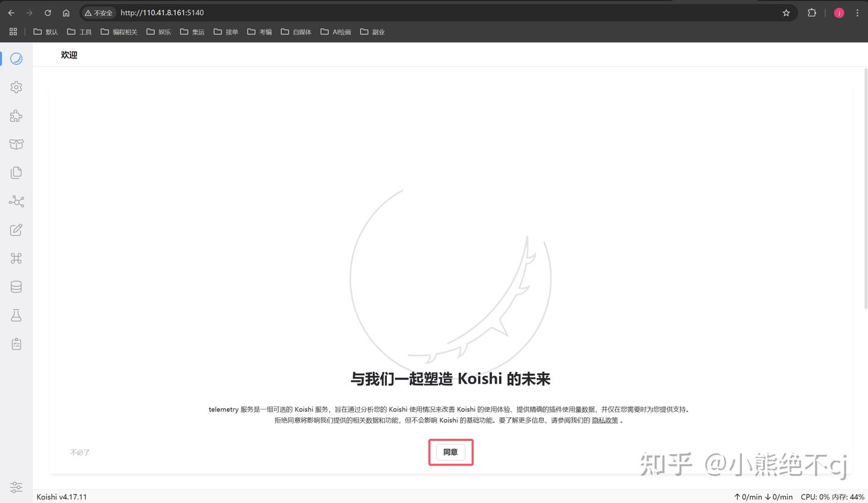Image resolution: width=868 pixels, height=503 pixels.
Task: Go back with browser back arrow
Action: pyautogui.click(x=11, y=13)
